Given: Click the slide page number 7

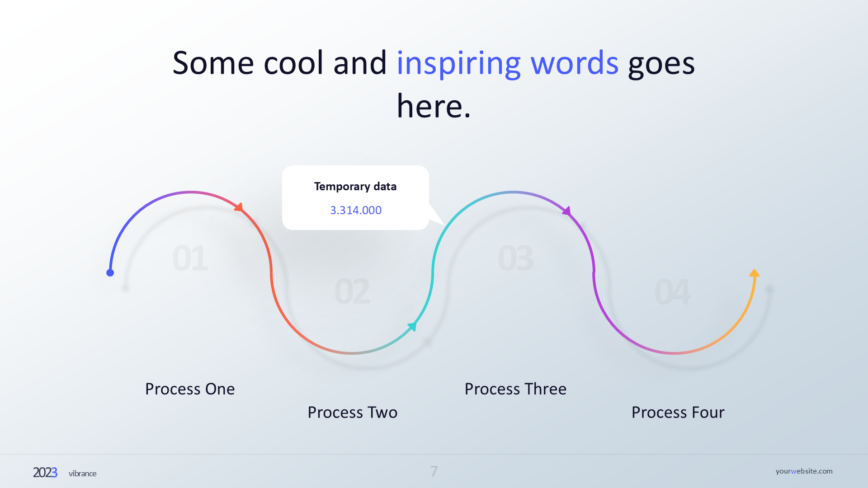Looking at the screenshot, I should point(434,471).
